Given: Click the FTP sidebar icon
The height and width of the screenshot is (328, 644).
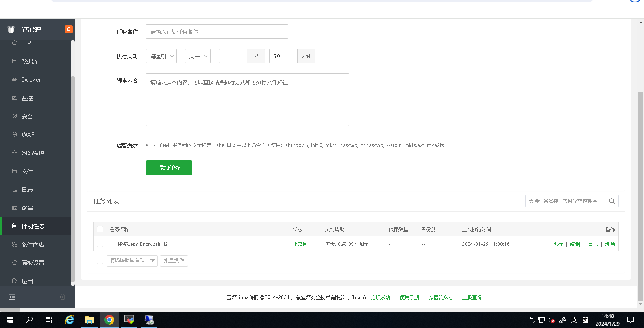Looking at the screenshot, I should click(x=15, y=43).
